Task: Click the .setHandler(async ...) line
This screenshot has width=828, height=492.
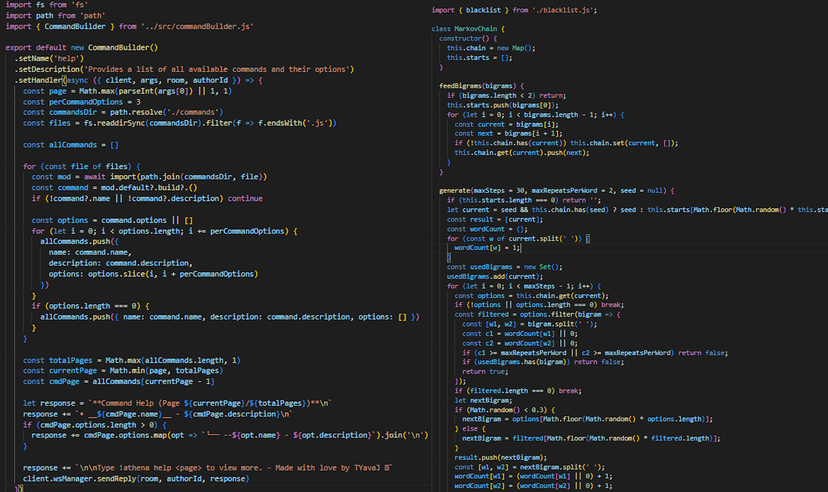Action: [138, 80]
